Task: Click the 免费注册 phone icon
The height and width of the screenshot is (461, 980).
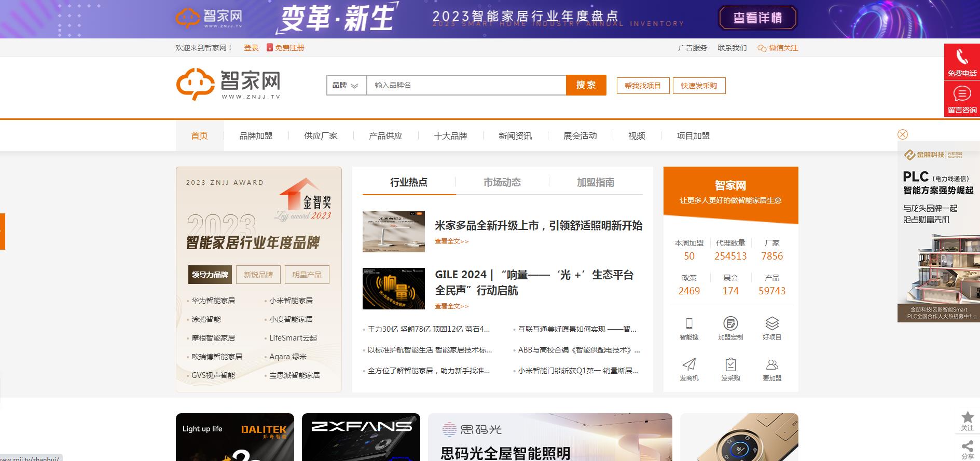Action: point(270,47)
